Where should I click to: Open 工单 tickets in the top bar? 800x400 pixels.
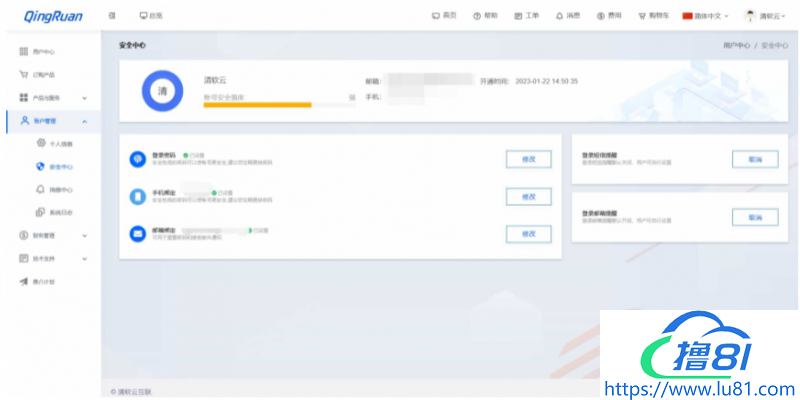(x=526, y=16)
